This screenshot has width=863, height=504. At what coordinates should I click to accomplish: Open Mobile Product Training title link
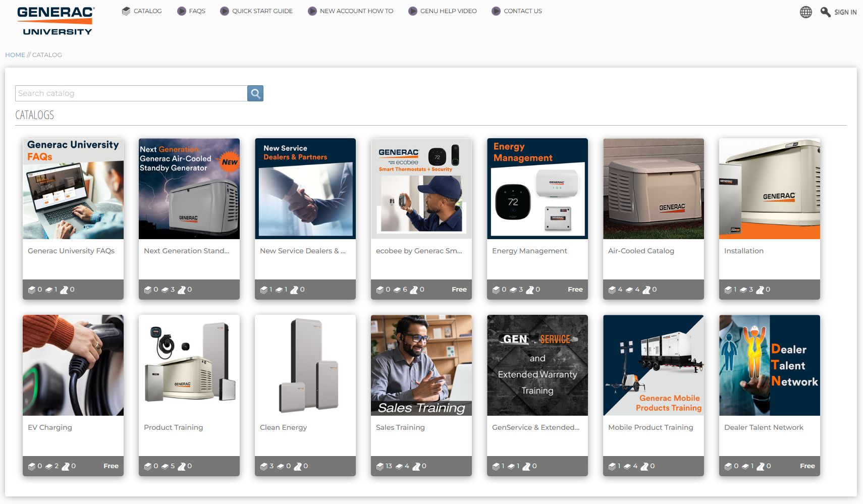click(651, 427)
